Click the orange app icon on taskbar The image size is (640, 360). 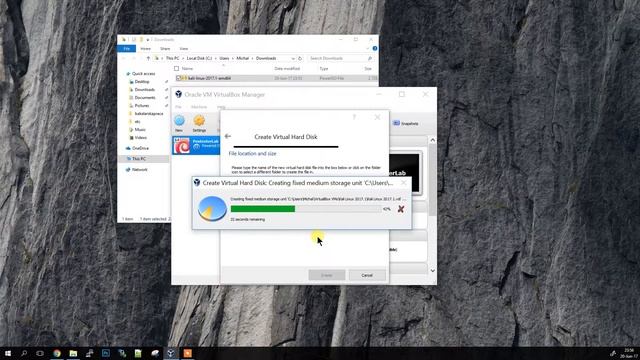[x=187, y=353]
